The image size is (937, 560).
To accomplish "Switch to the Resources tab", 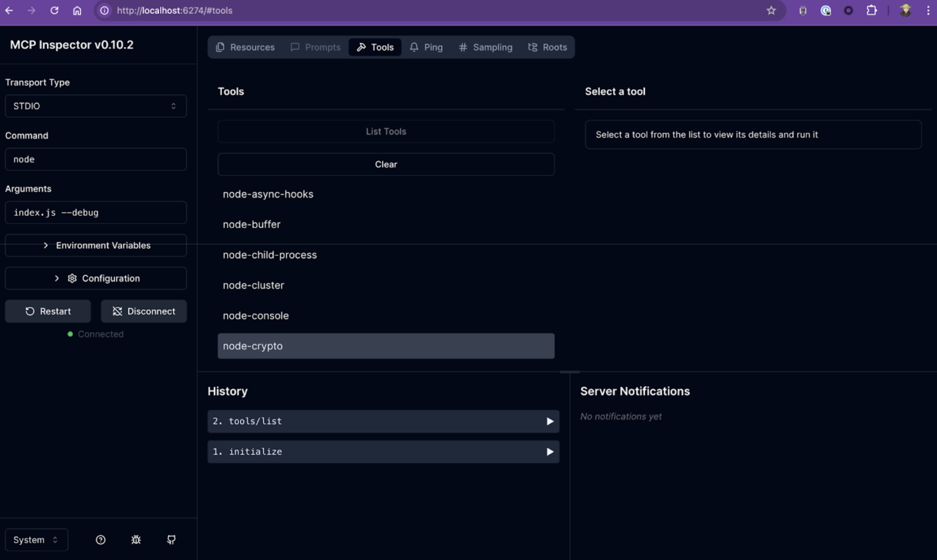I will (245, 47).
